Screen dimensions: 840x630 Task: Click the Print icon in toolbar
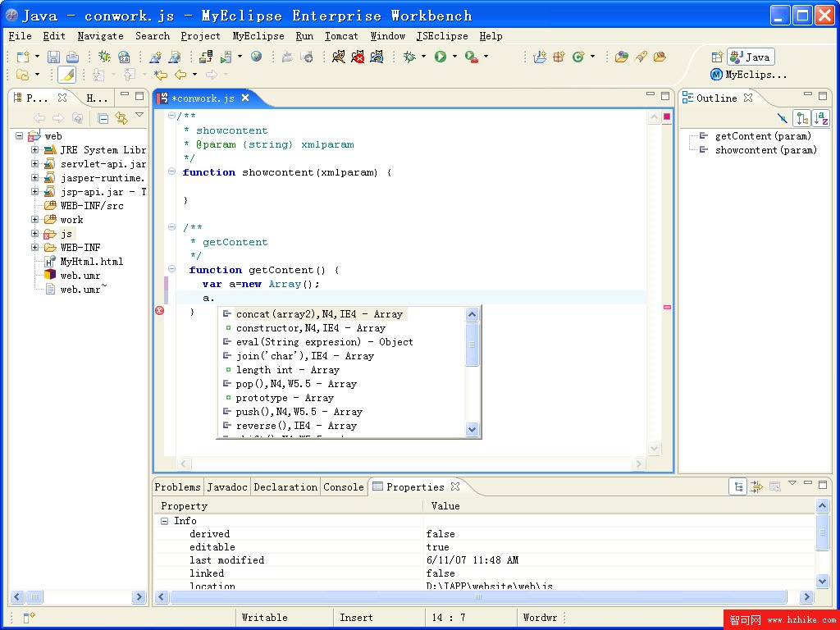coord(72,57)
